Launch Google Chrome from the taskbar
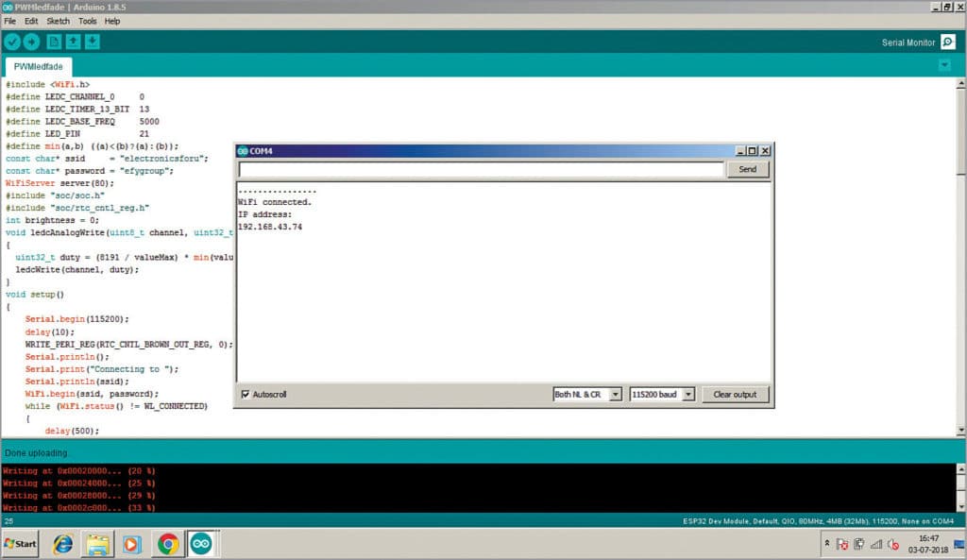The width and height of the screenshot is (967, 560). [168, 544]
